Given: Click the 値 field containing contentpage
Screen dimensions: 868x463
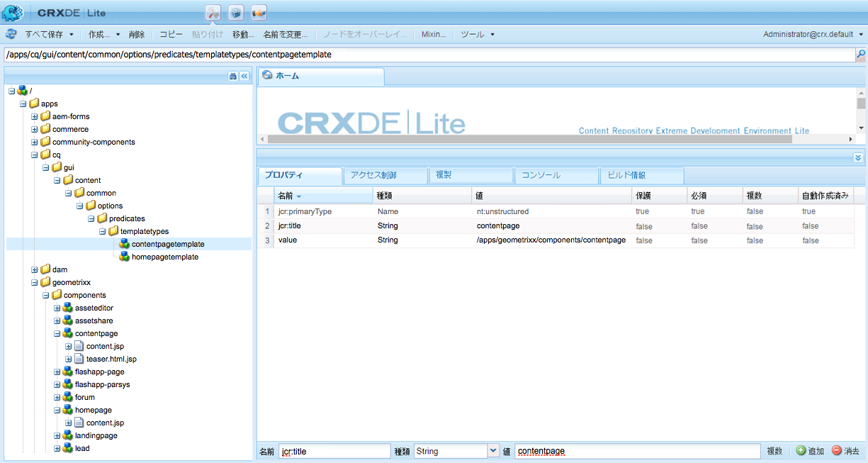Looking at the screenshot, I should (638, 451).
